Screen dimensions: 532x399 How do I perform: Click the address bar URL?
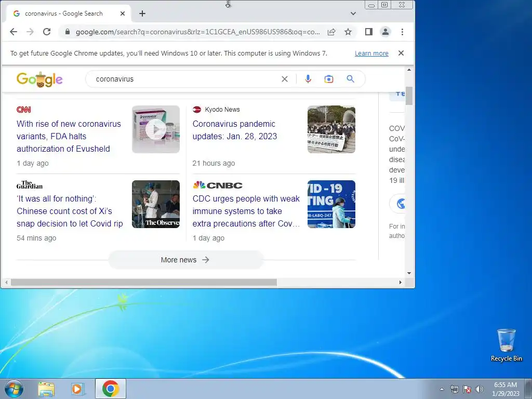click(197, 32)
